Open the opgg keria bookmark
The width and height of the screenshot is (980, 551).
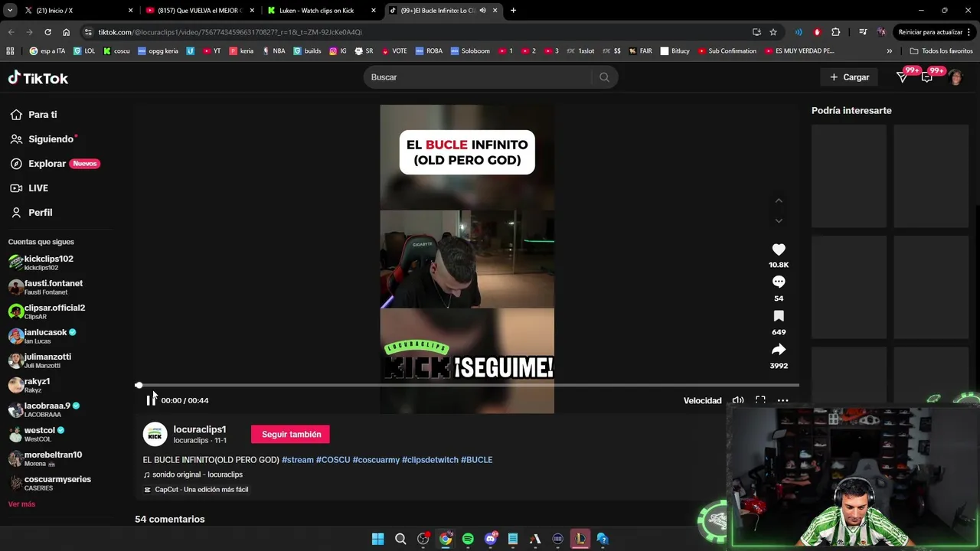[158, 51]
